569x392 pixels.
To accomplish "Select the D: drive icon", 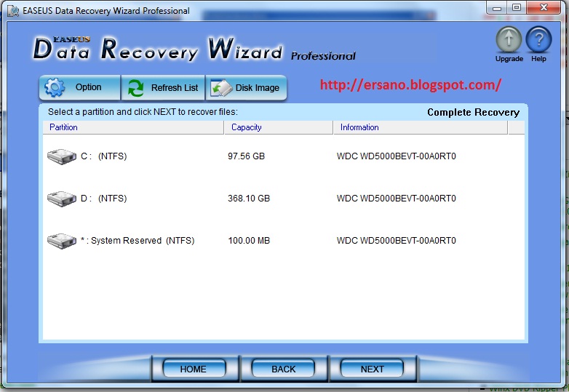I will point(62,199).
